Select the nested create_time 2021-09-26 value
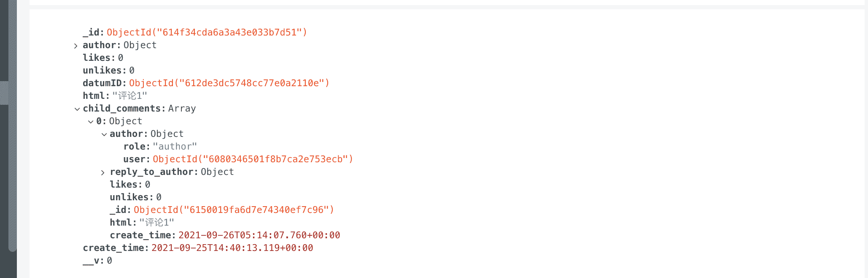 pos(259,235)
